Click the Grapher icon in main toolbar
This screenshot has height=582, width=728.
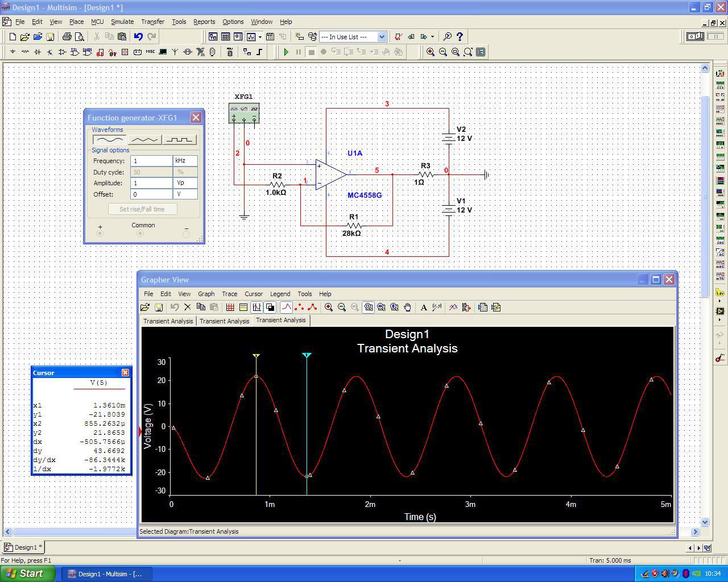click(x=251, y=36)
